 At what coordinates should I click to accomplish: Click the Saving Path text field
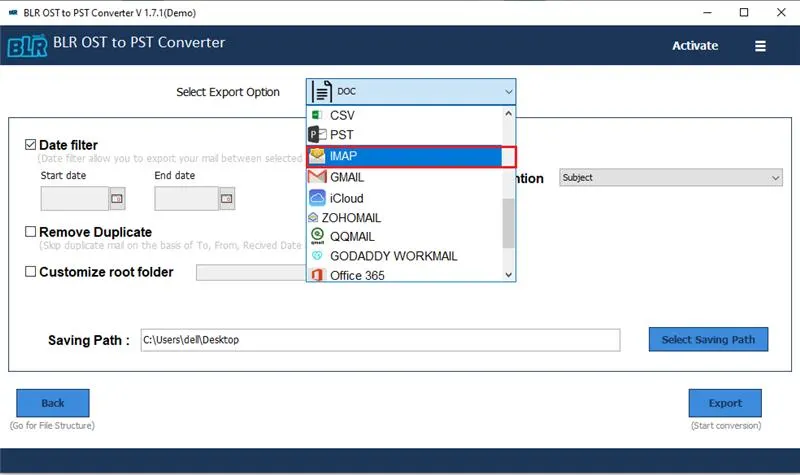(381, 340)
